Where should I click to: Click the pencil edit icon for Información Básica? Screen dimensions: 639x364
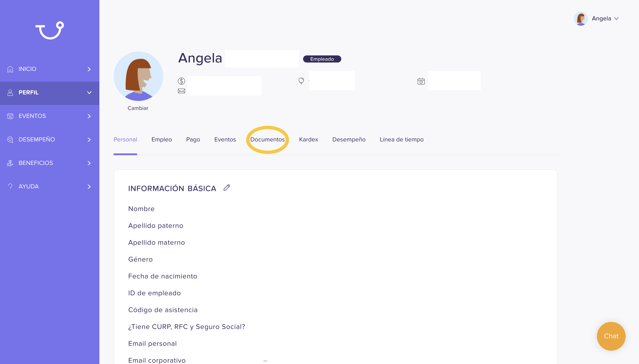pos(227,188)
